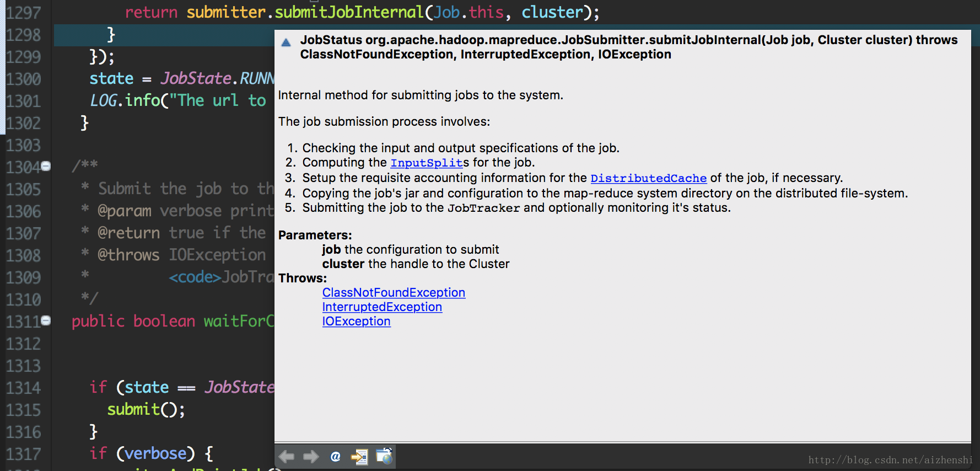The width and height of the screenshot is (980, 471).
Task: Click 'state' in the if condition, line 1314
Action: point(147,387)
